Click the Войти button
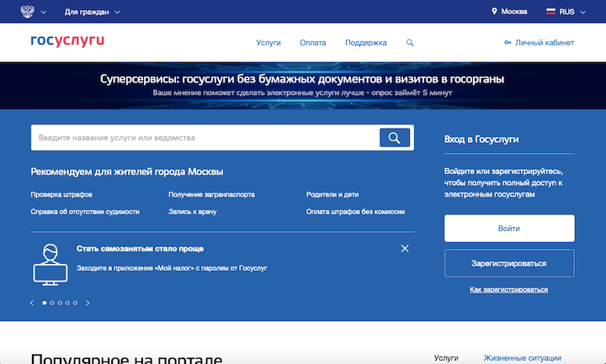606x364 pixels. [x=509, y=229]
